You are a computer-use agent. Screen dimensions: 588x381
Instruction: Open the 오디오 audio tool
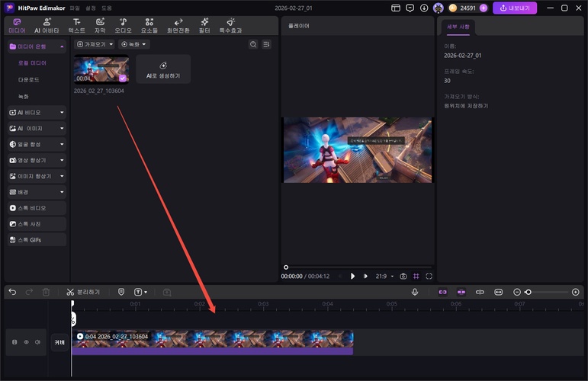click(x=123, y=25)
